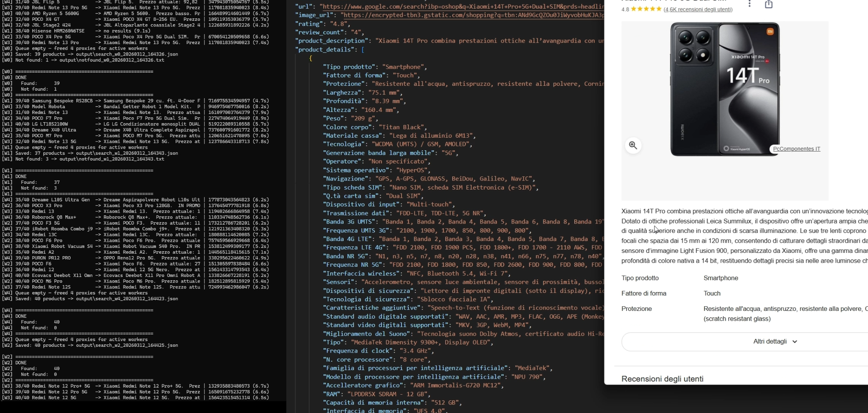Screen dimensions: 868x413
Task: Click the Xiaomi 14T Pro product image
Action: pyautogui.click(x=725, y=89)
